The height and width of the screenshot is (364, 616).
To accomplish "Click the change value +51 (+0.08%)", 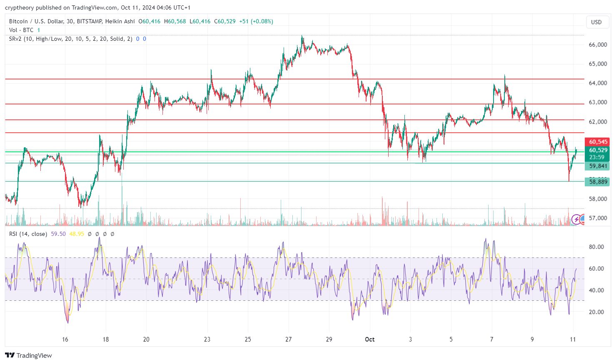I will 256,21.
